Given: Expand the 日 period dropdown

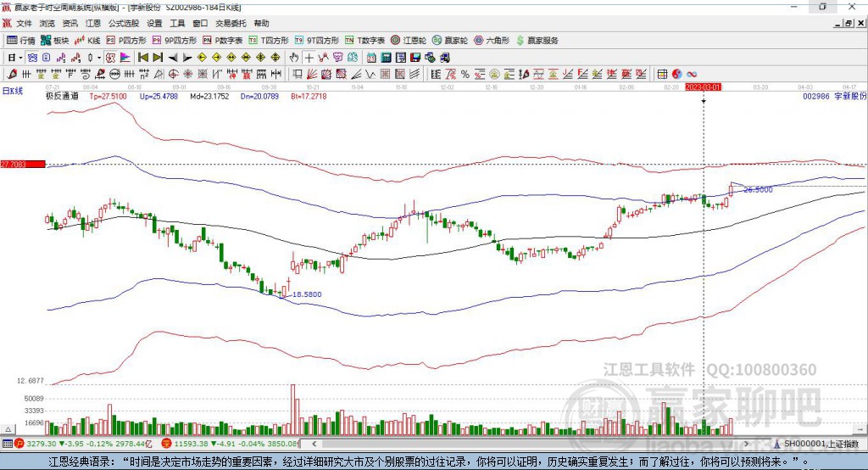Looking at the screenshot, I should coord(20,58).
